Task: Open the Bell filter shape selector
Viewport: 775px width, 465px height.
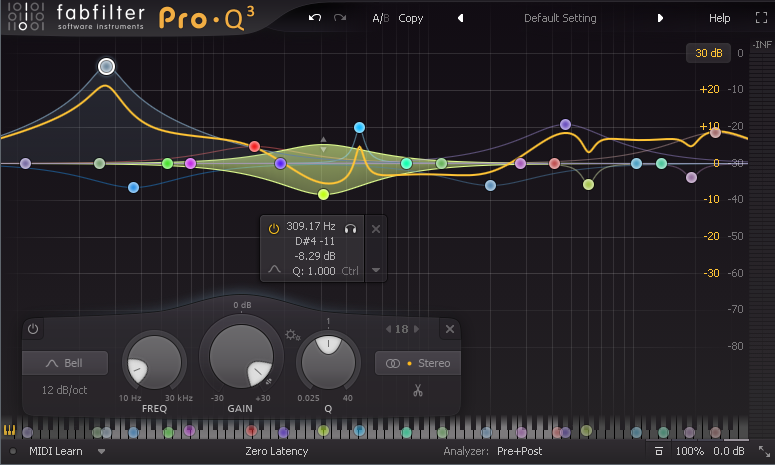Action: click(65, 363)
